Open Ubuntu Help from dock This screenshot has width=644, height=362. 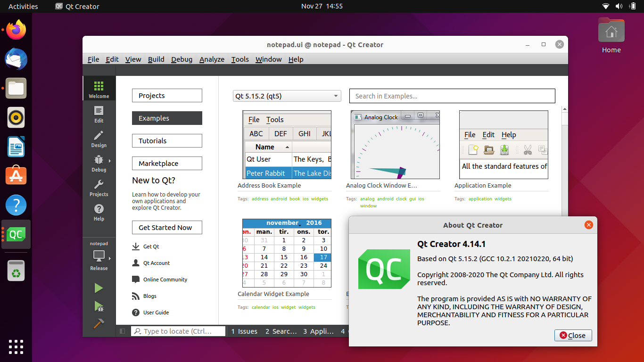tap(16, 205)
